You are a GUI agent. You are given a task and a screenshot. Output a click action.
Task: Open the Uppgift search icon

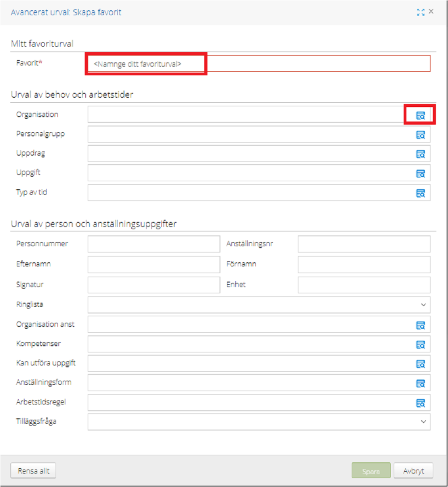[420, 174]
